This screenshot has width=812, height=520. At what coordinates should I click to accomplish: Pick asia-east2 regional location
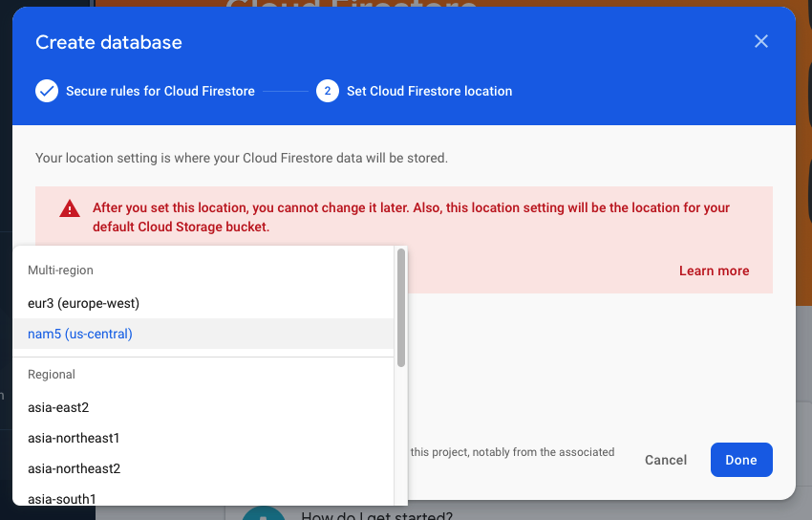58,407
